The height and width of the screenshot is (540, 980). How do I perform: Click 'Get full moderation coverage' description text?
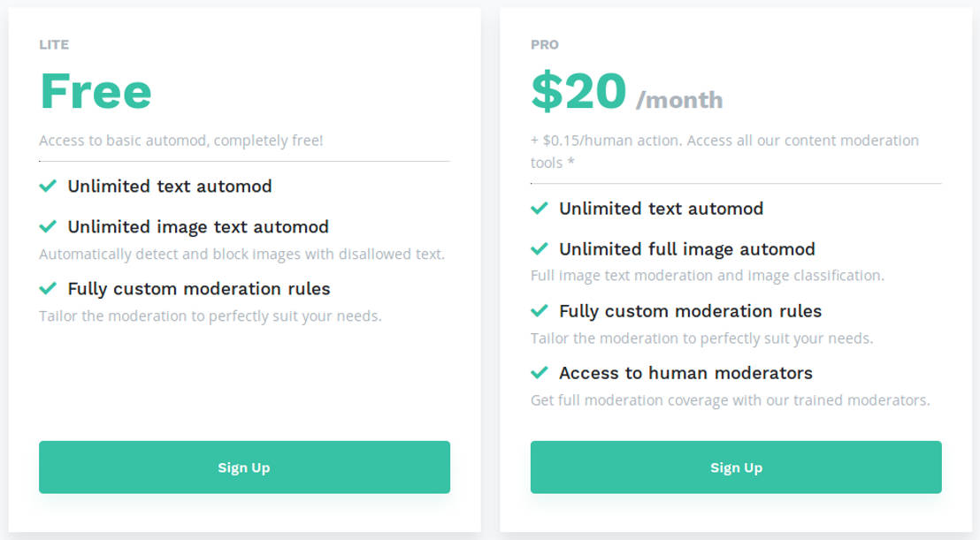pos(730,400)
